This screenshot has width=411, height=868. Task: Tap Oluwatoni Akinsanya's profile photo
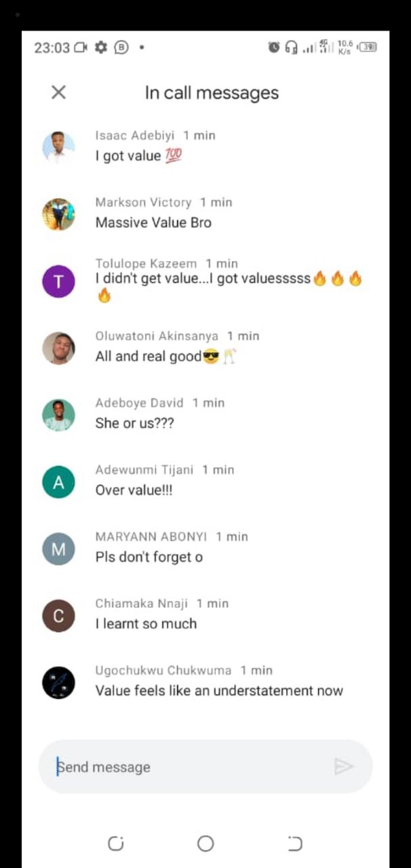(x=58, y=349)
